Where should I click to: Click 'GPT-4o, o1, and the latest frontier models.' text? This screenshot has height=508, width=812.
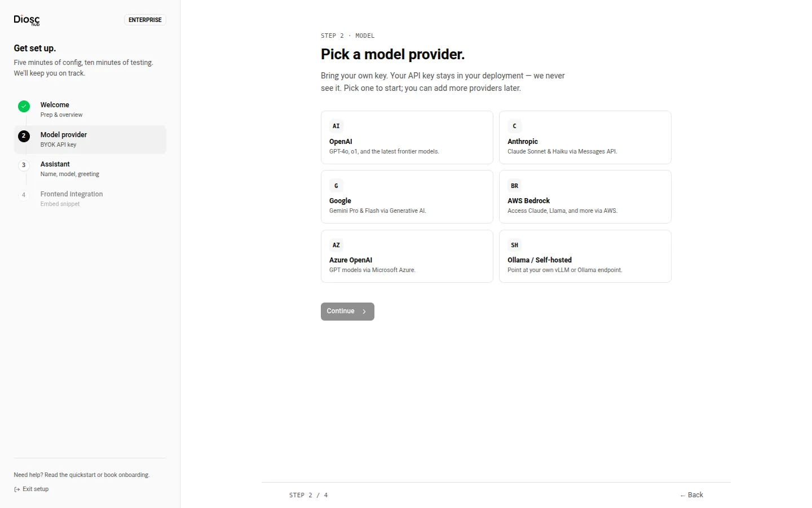click(x=384, y=151)
